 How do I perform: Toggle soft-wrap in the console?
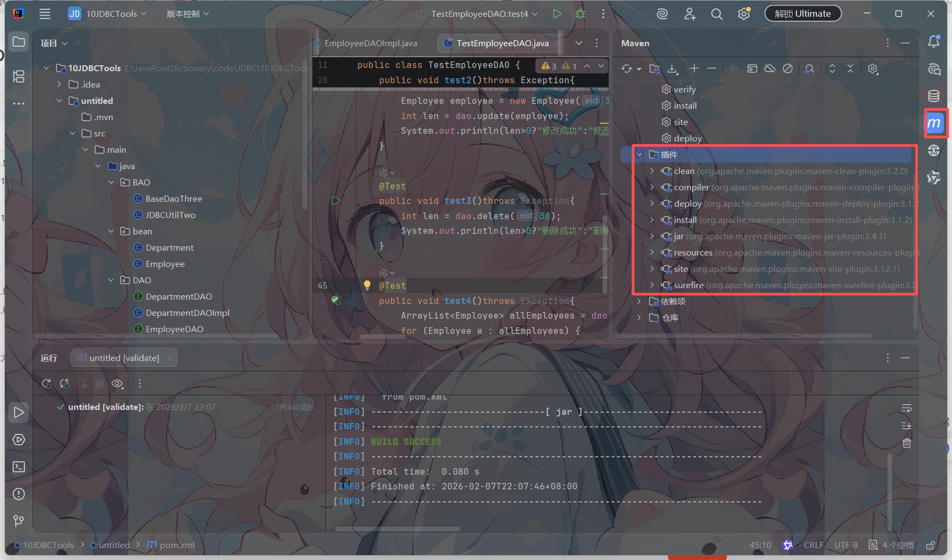click(x=907, y=408)
